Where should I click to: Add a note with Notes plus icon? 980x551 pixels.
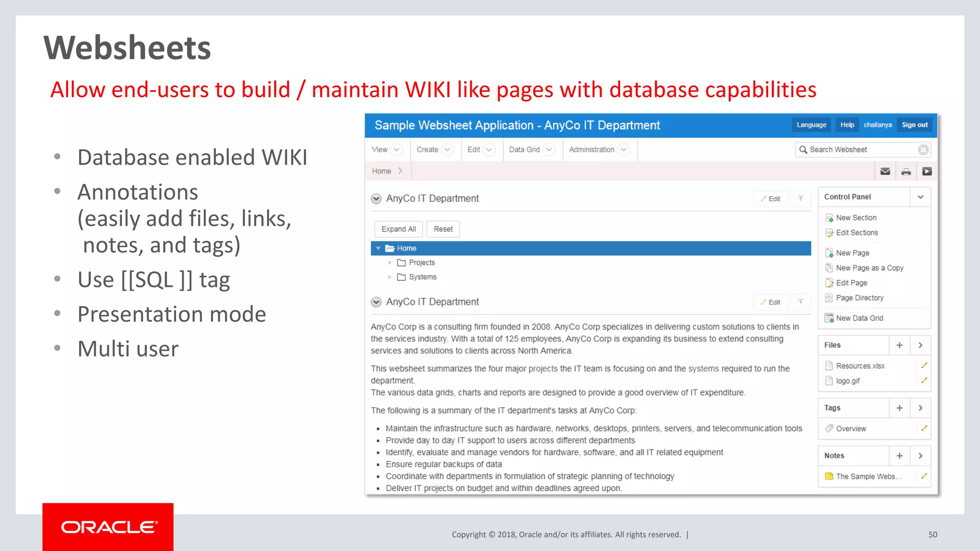(900, 456)
